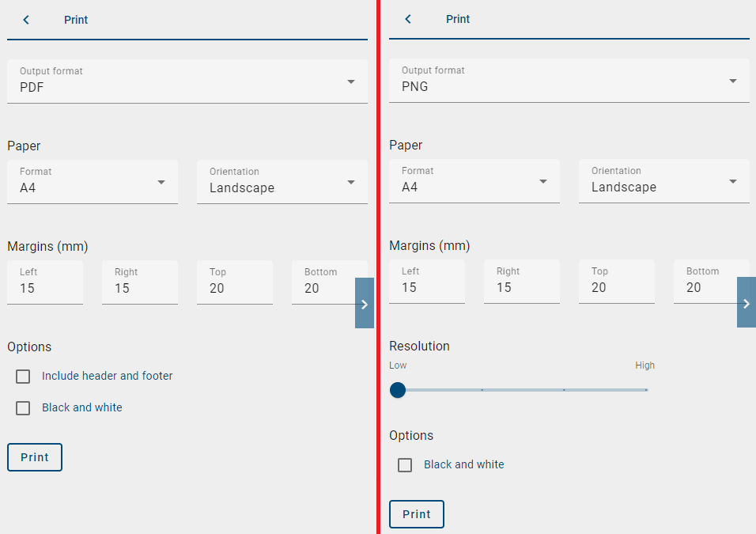This screenshot has width=756, height=534.
Task: Check Black and white in the PNG panel
Action: coord(405,464)
